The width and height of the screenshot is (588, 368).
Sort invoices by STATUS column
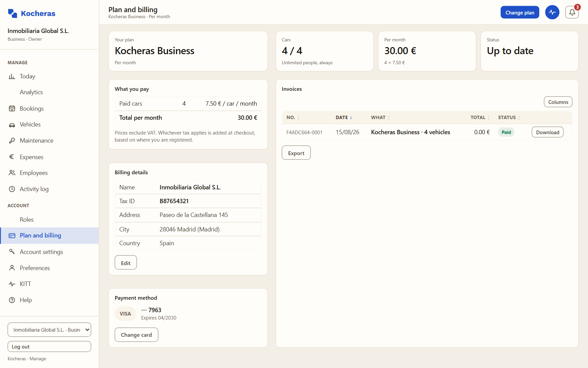(509, 117)
